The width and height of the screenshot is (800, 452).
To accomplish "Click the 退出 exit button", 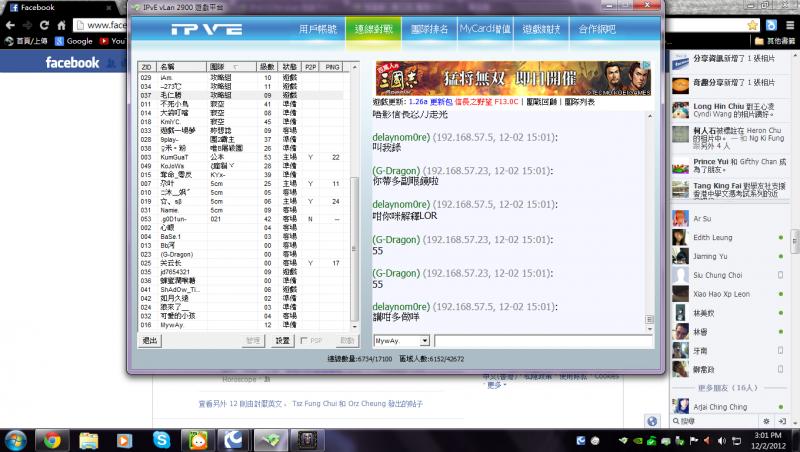I will (x=150, y=341).
